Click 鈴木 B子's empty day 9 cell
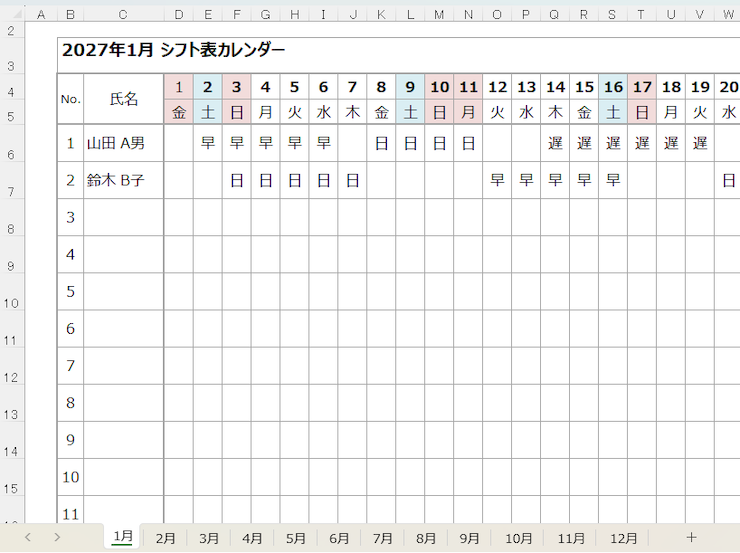 tap(410, 180)
